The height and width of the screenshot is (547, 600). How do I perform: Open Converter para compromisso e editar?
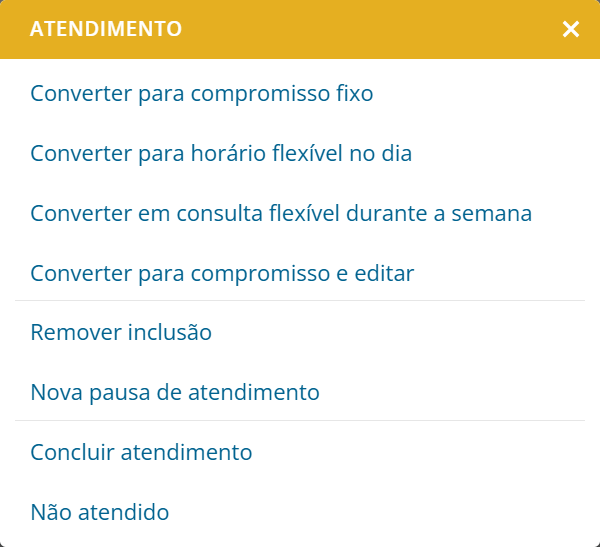coord(222,273)
